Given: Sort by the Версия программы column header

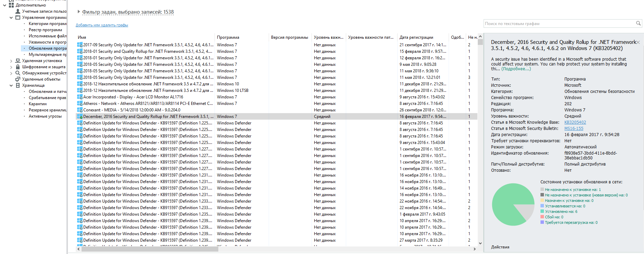Looking at the screenshot, I should (290, 37).
